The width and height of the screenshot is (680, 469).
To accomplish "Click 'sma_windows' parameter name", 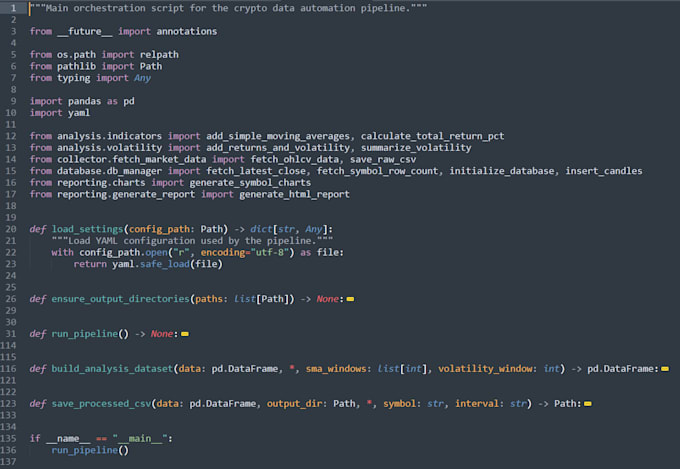I will (x=336, y=369).
